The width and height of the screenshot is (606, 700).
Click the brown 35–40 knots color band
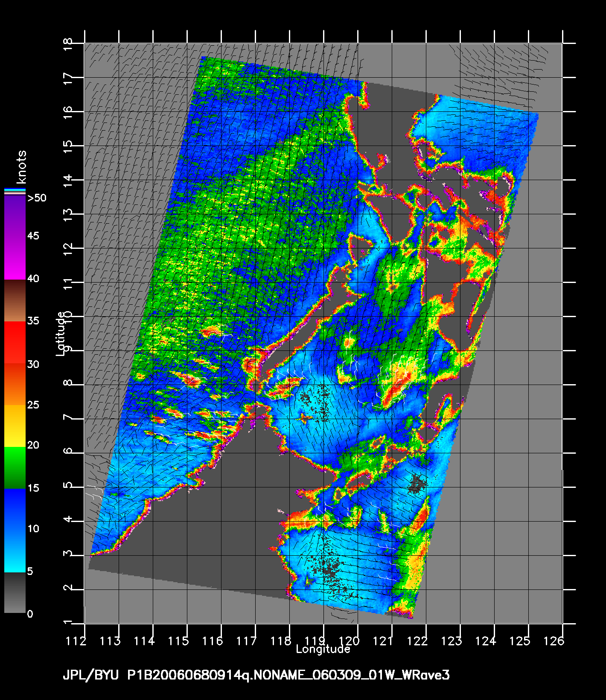[15, 300]
